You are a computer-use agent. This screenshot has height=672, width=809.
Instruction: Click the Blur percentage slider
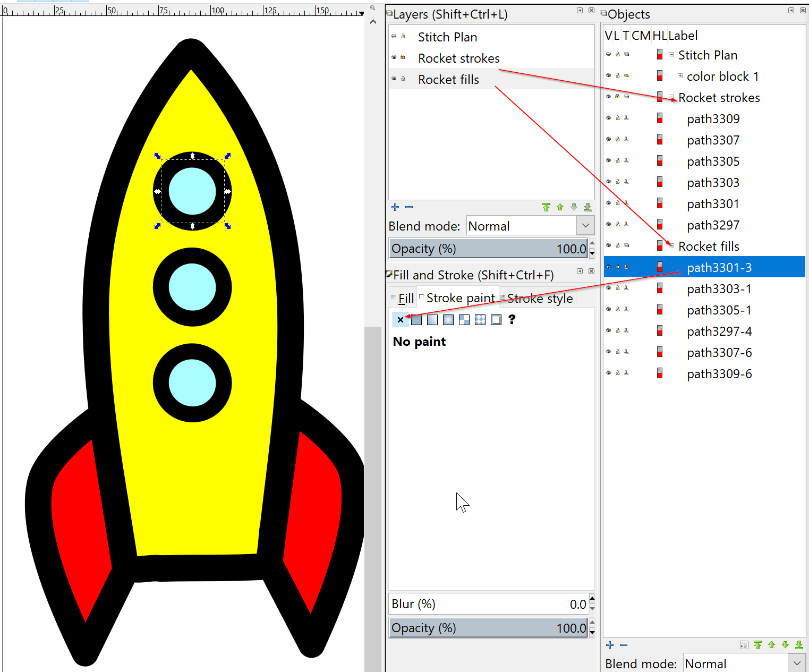click(x=488, y=604)
